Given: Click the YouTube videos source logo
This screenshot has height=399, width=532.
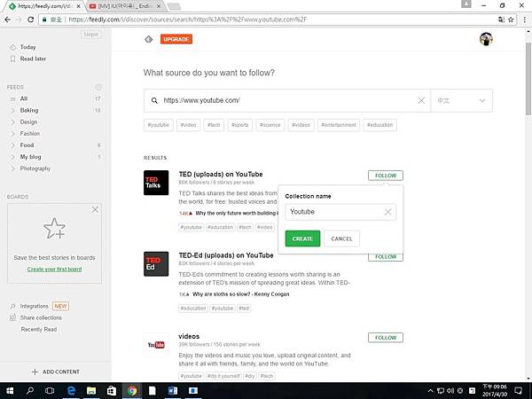Looking at the screenshot, I should pyautogui.click(x=156, y=345).
